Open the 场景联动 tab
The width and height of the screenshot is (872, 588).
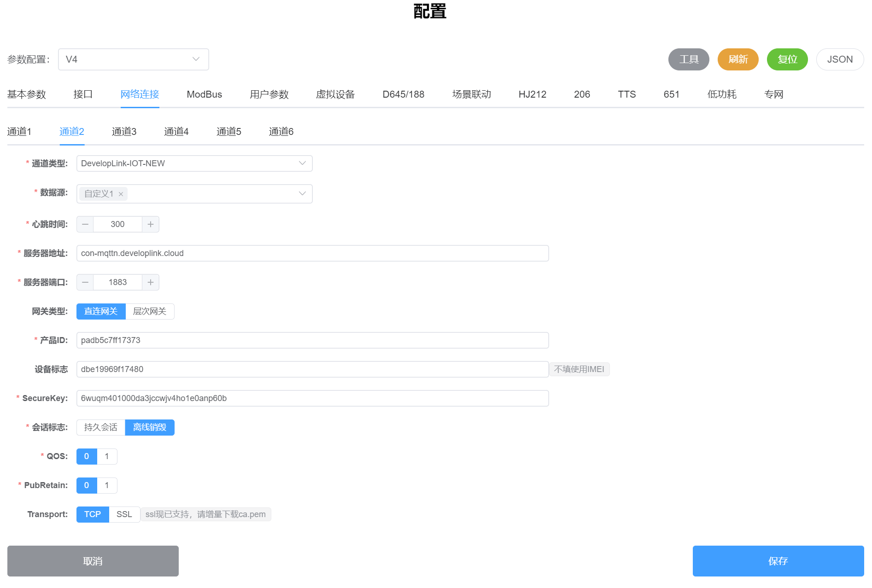[472, 94]
